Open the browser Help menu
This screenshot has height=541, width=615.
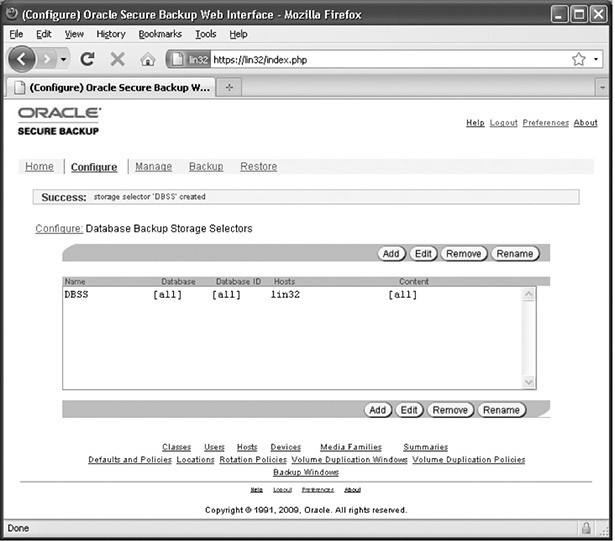238,34
